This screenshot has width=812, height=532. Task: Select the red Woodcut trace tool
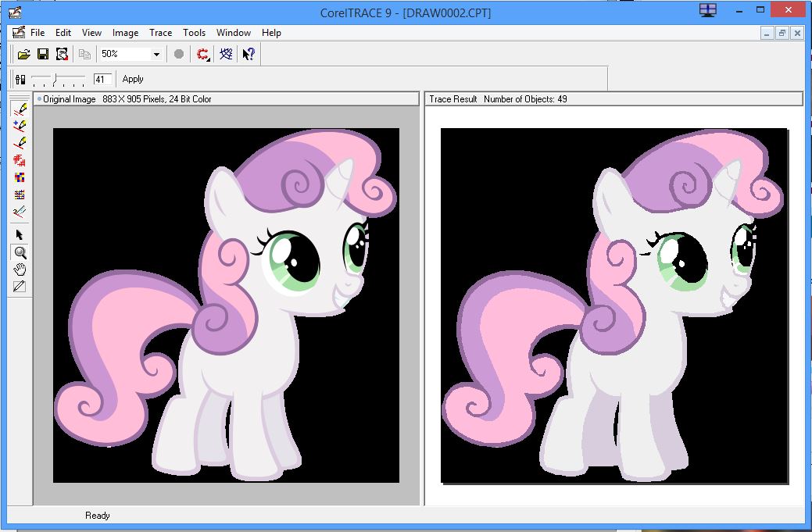click(x=20, y=160)
